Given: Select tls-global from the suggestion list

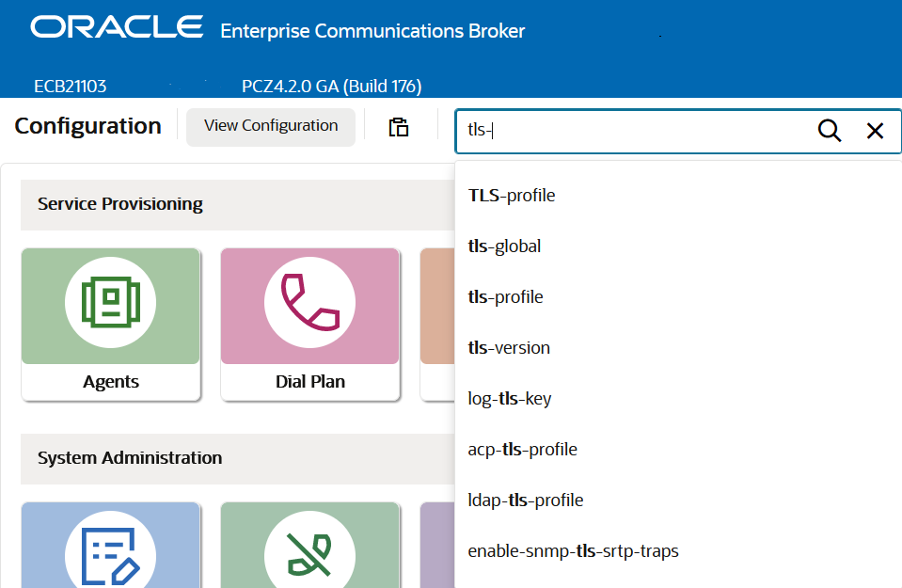Looking at the screenshot, I should tap(504, 246).
